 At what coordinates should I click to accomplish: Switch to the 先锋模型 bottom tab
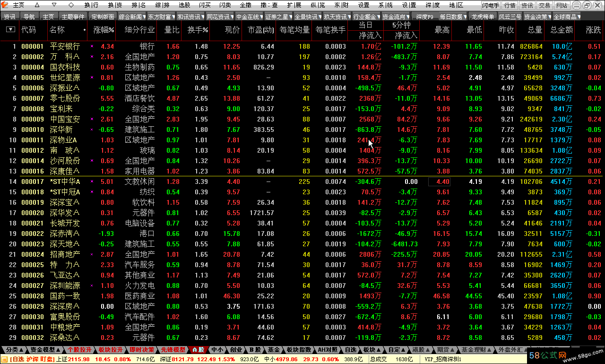pyautogui.click(x=173, y=350)
